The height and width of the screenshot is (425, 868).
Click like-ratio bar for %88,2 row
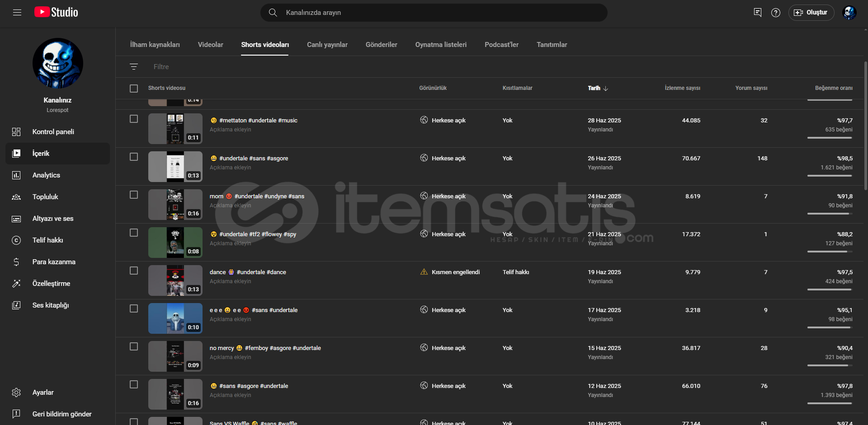click(x=830, y=252)
